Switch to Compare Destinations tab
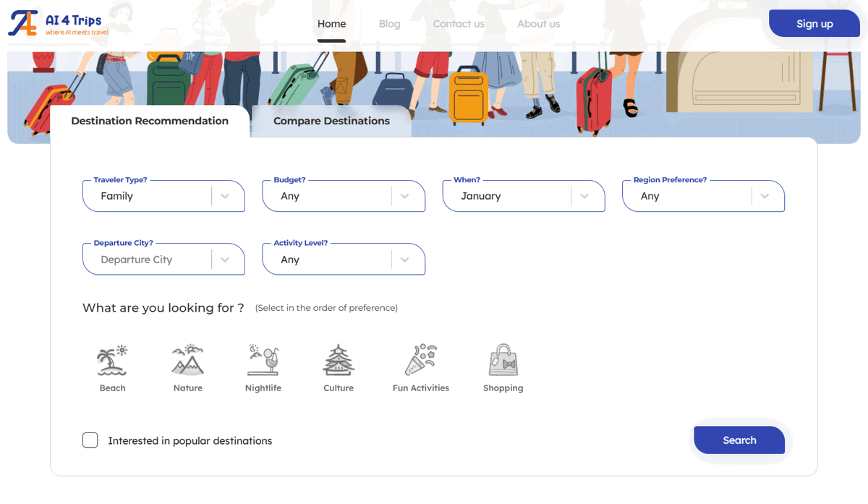Viewport: 868px width, 504px height. (x=331, y=121)
